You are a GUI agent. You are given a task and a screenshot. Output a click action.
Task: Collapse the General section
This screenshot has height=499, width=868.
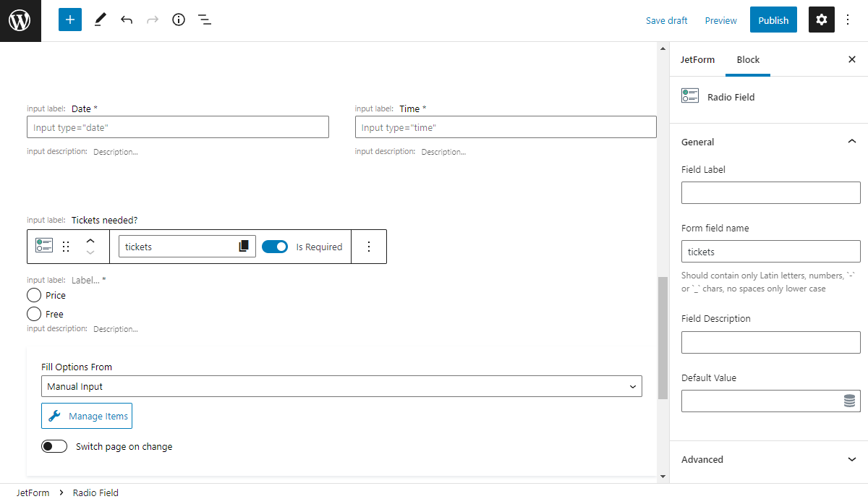click(x=851, y=142)
